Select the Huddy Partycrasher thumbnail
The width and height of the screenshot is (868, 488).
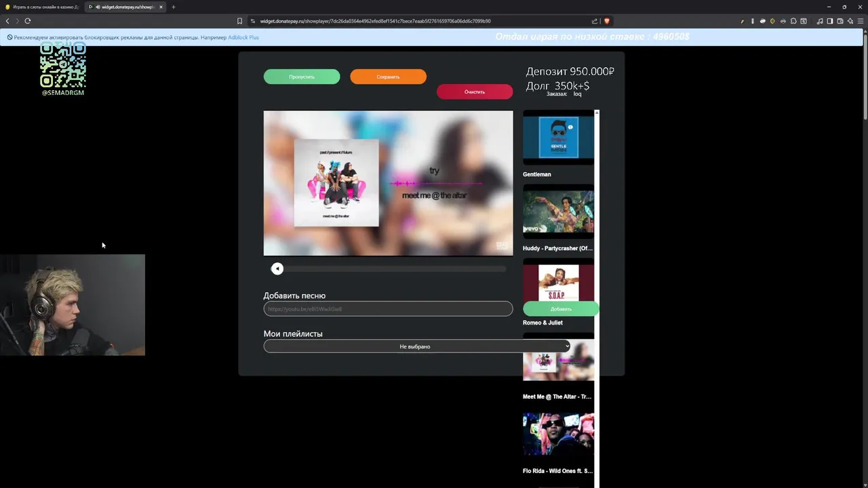[558, 211]
